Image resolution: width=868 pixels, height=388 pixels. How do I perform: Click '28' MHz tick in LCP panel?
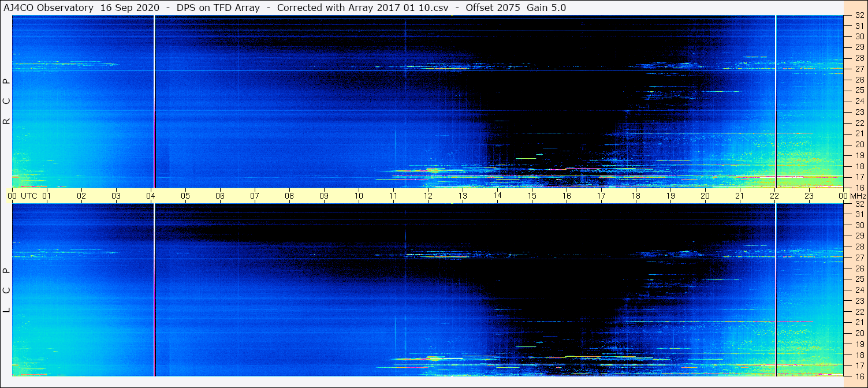pos(859,247)
